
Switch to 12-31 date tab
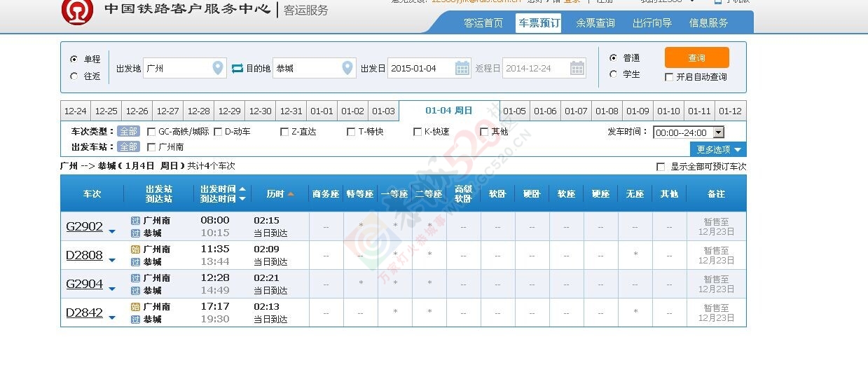[291, 111]
